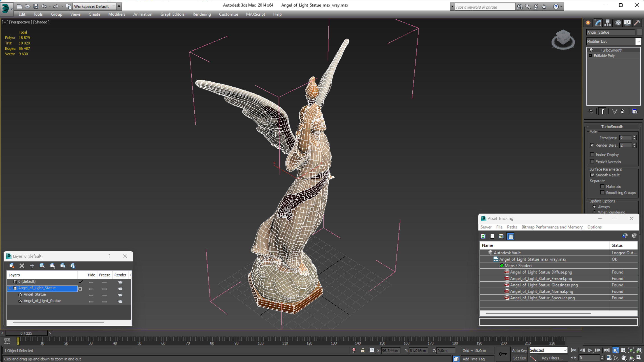Click the Create New Layer icon

[12, 266]
